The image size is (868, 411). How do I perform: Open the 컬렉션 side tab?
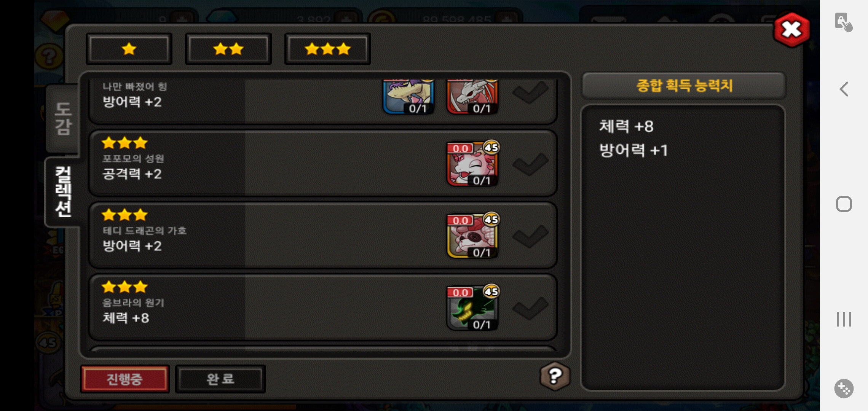[63, 192]
